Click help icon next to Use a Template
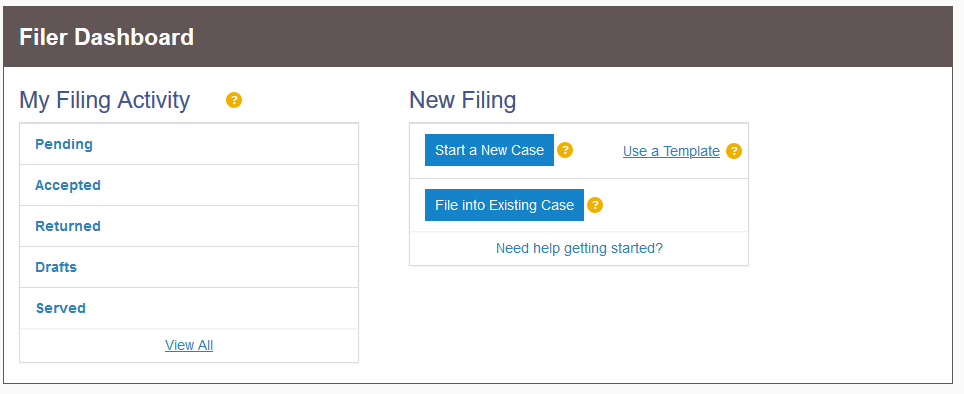This screenshot has height=394, width=964. tap(733, 151)
